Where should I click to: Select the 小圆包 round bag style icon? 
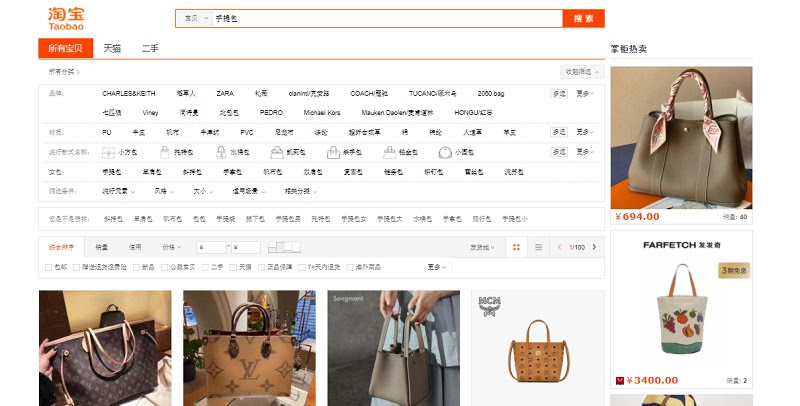point(445,152)
